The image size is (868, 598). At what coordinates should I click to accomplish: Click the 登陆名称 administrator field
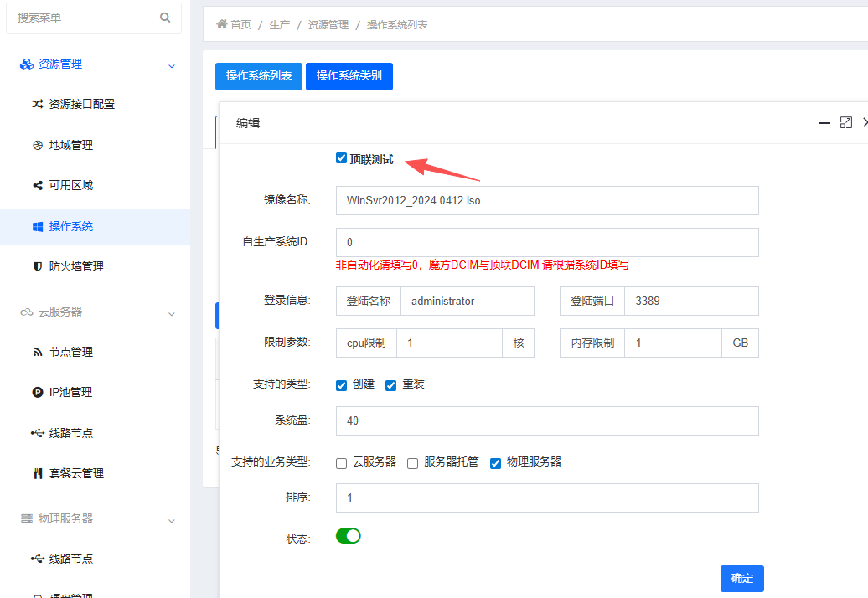coord(468,301)
